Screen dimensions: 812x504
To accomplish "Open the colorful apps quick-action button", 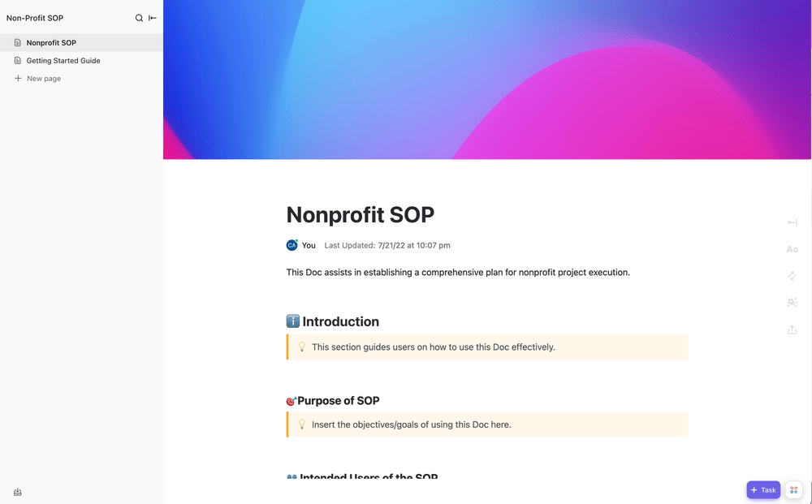I will pos(793,490).
